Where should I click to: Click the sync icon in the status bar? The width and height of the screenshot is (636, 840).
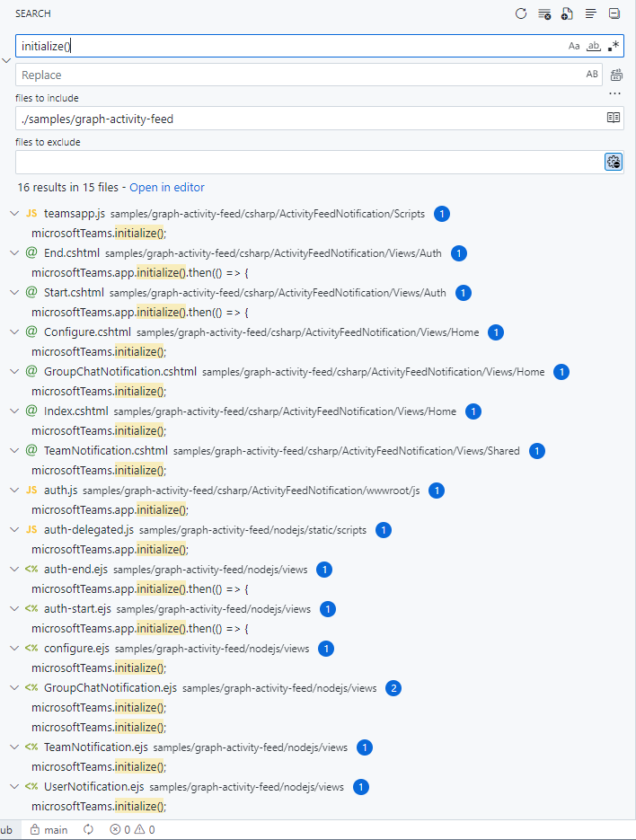pos(87,829)
